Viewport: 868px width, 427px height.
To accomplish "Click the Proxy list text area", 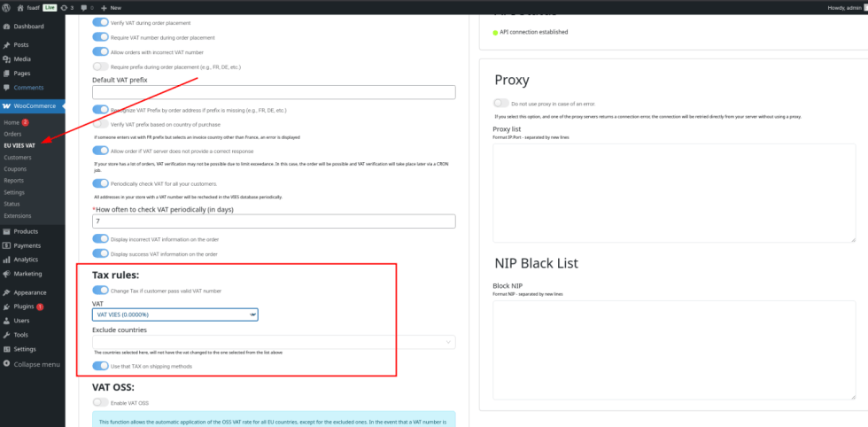I will pyautogui.click(x=674, y=193).
